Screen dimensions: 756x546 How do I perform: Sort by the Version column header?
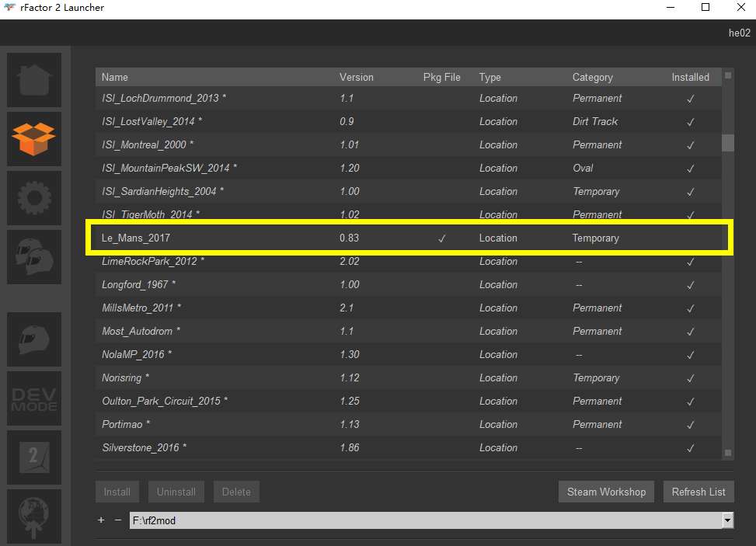click(x=357, y=77)
